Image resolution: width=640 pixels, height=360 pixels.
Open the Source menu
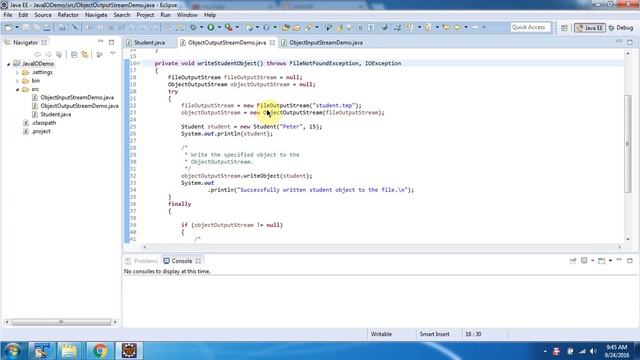(43, 15)
